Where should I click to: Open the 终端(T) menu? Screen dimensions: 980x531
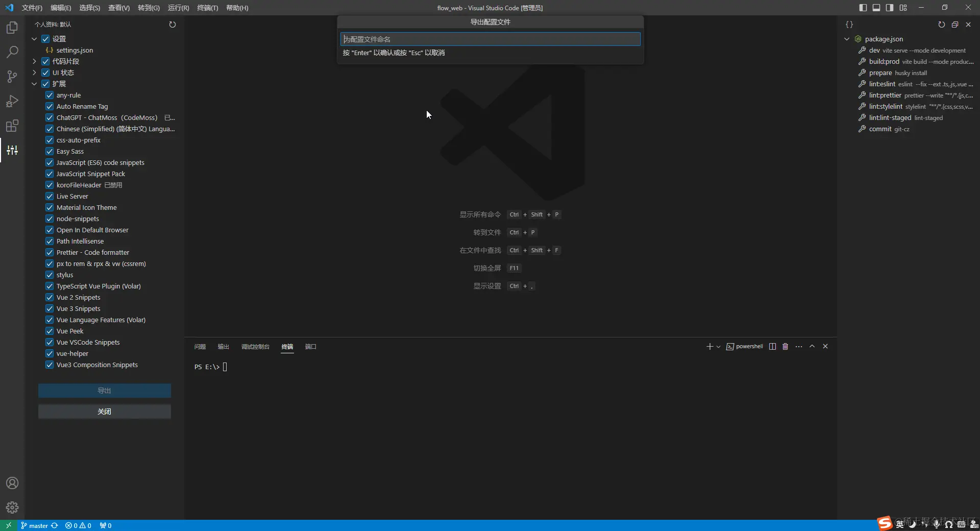pyautogui.click(x=208, y=8)
